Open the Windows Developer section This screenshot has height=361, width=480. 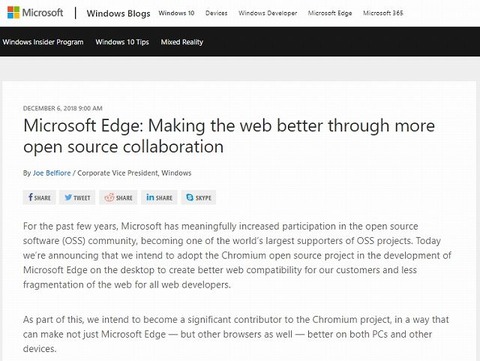(x=268, y=13)
